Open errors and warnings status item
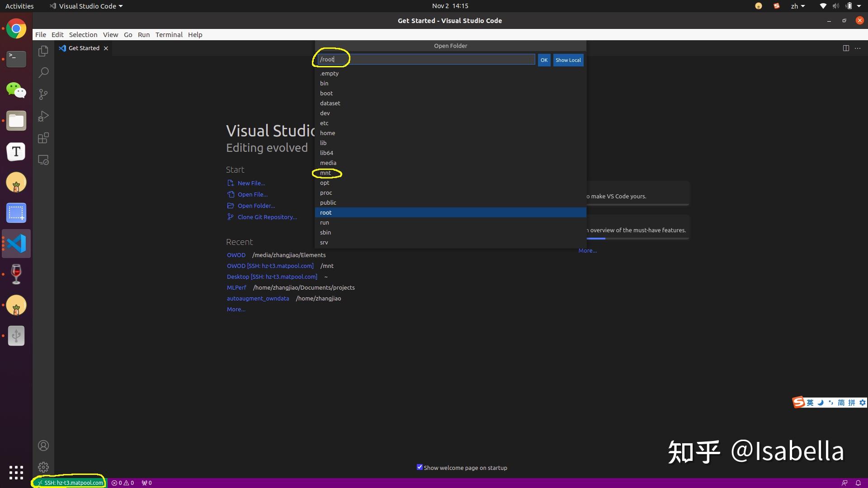868x488 pixels. pos(123,483)
